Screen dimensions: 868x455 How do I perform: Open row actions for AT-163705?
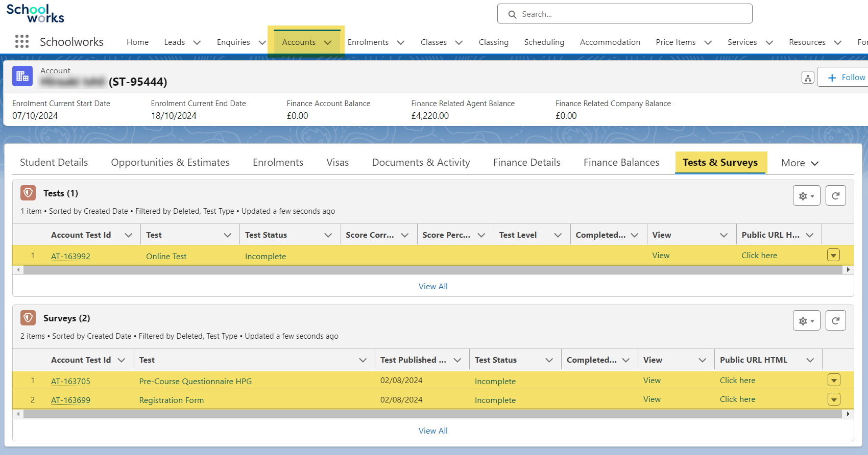click(x=834, y=380)
